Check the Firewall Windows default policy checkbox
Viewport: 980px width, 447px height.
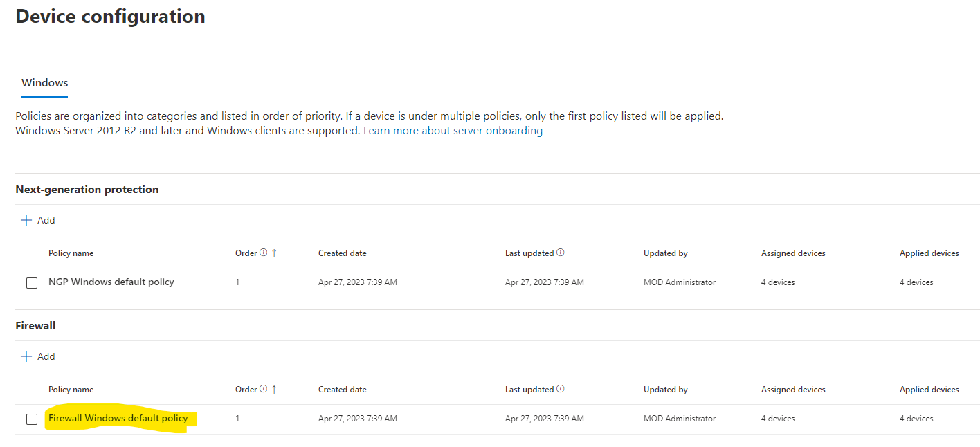tap(32, 419)
